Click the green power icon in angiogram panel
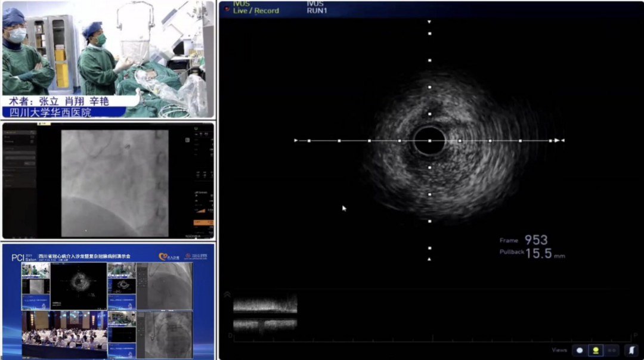The height and width of the screenshot is (360, 644). click(x=196, y=128)
